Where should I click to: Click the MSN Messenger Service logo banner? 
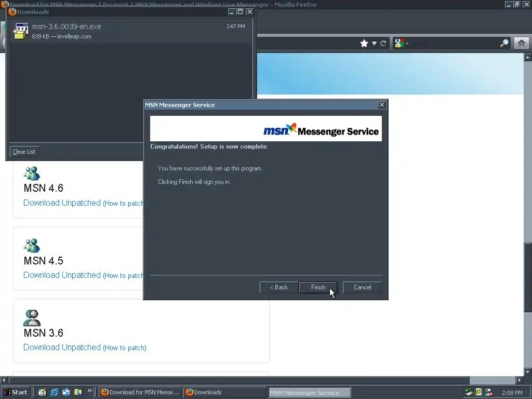click(265, 129)
